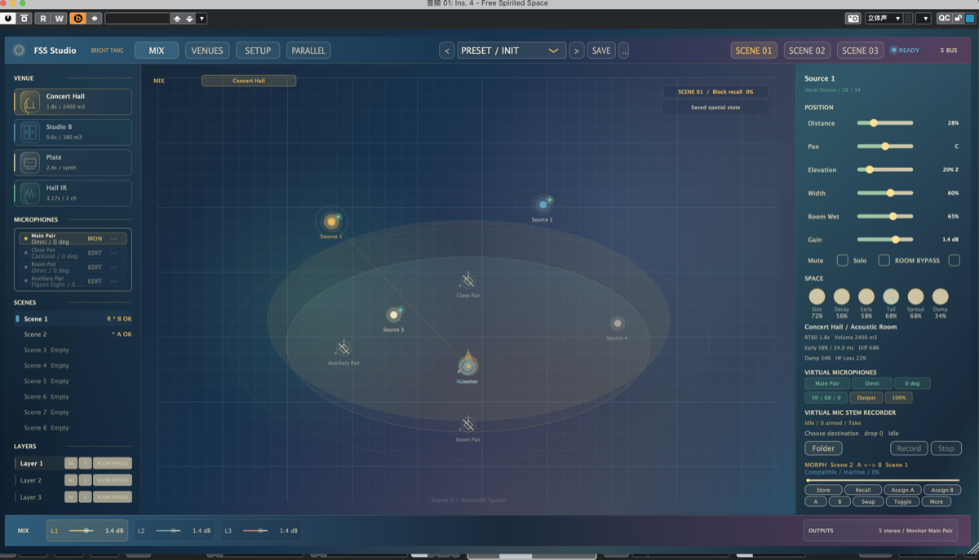Enable the Solo checkbox
The width and height of the screenshot is (979, 560).
click(x=884, y=260)
